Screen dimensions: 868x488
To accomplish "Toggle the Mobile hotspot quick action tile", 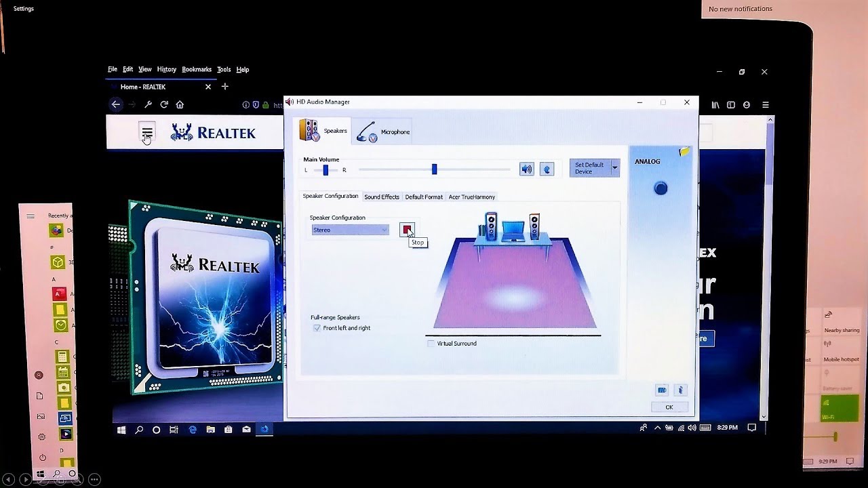I will [842, 352].
